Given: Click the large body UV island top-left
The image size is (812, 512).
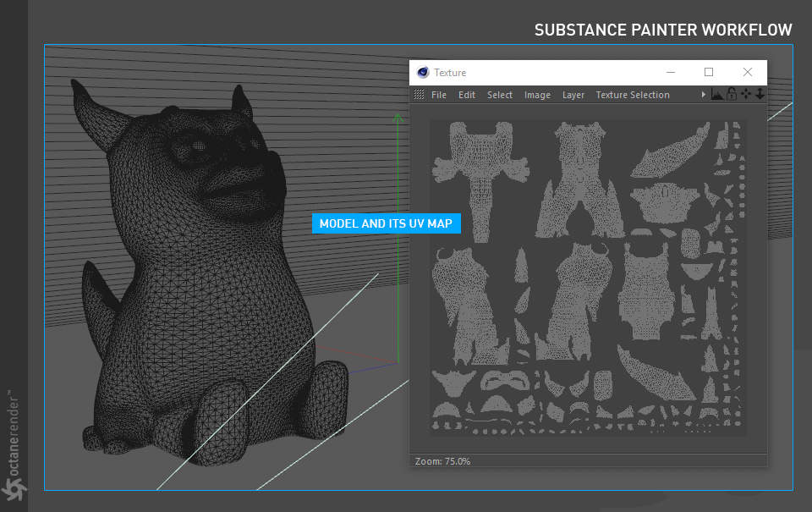Looking at the screenshot, I should pos(480,180).
